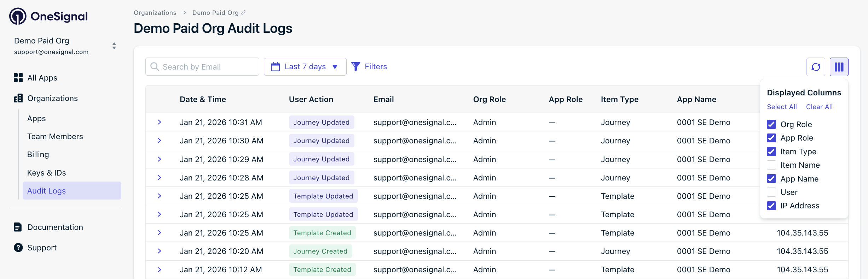The width and height of the screenshot is (868, 279).
Task: Click Journey Updated badge at 10:31 AM
Action: pyautogui.click(x=322, y=122)
